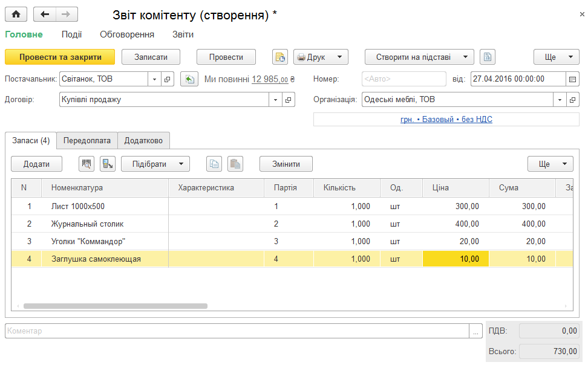Open document movements report icon beside Провести
This screenshot has height=365, width=588.
279,57
